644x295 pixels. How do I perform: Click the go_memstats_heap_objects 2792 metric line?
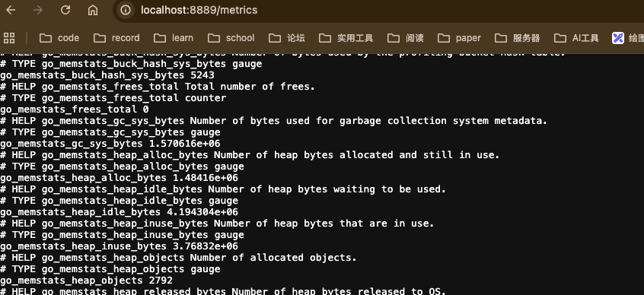click(86, 281)
